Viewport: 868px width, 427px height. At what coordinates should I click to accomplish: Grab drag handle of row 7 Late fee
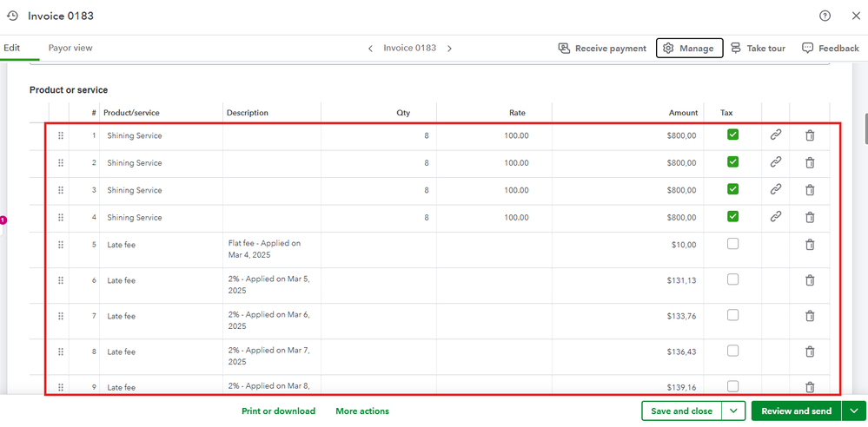click(61, 317)
